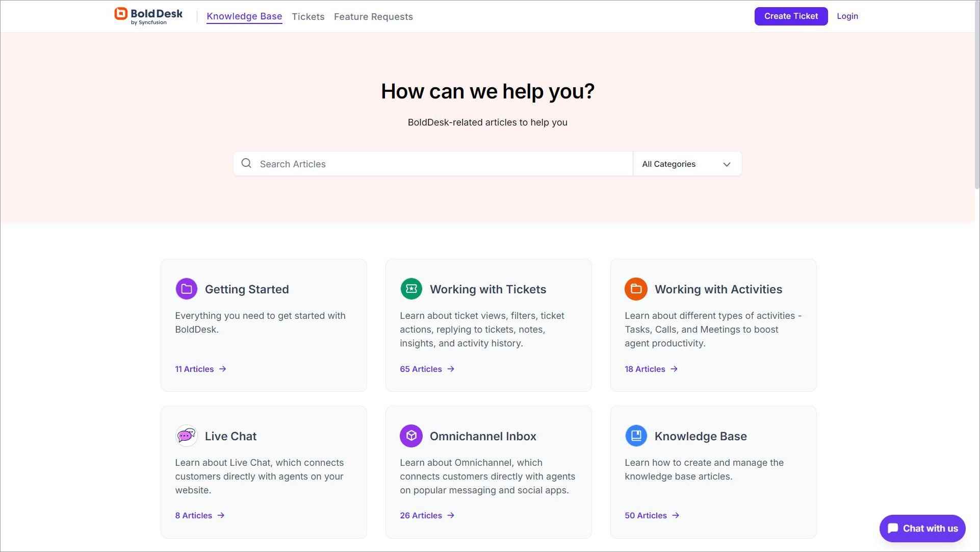The height and width of the screenshot is (552, 980).
Task: Click the BoldDesk logo in the header
Action: [x=148, y=16]
